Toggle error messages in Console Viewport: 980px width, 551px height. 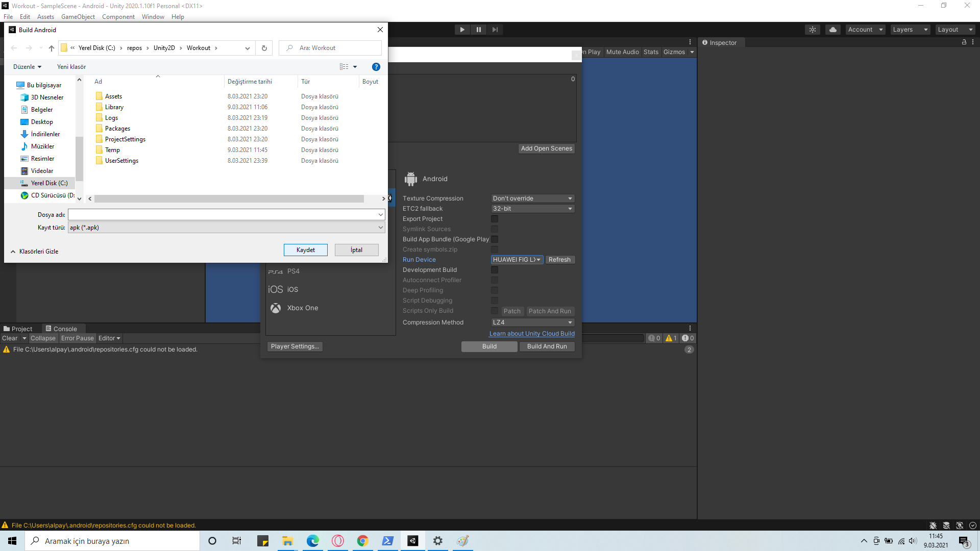[x=688, y=338]
